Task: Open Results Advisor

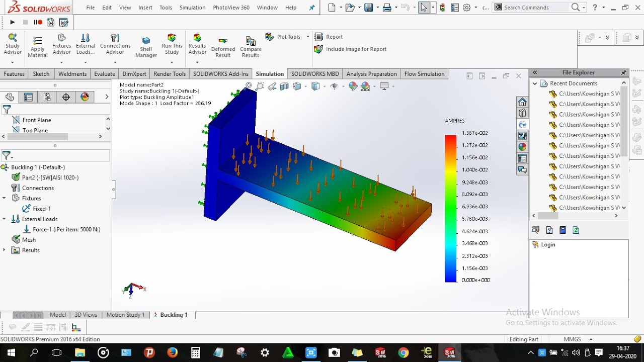Action: [197, 44]
